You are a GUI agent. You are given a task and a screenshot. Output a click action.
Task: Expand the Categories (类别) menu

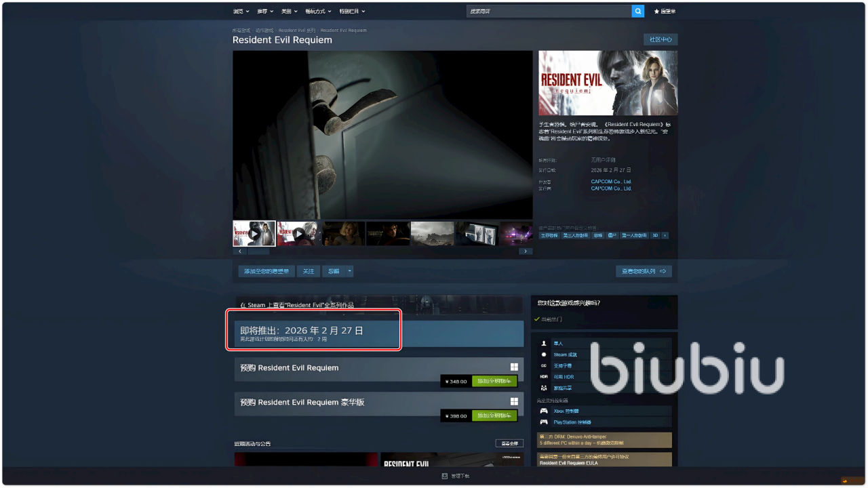pos(290,12)
